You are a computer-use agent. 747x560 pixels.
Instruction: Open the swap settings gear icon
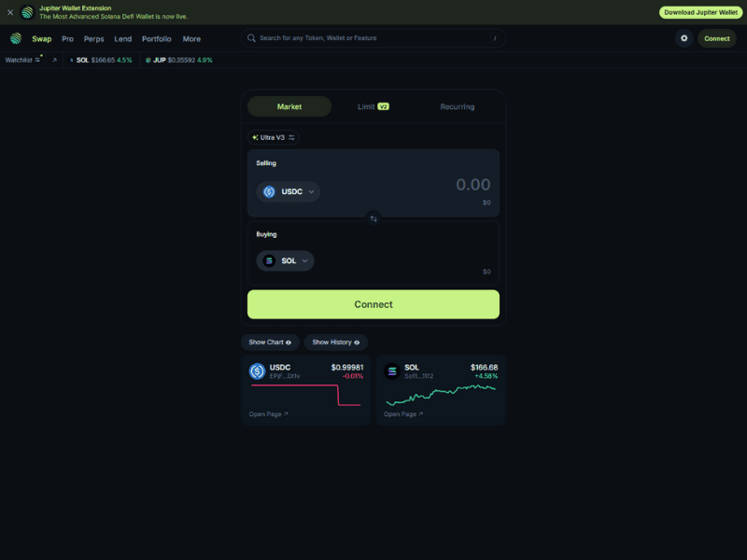coord(684,38)
